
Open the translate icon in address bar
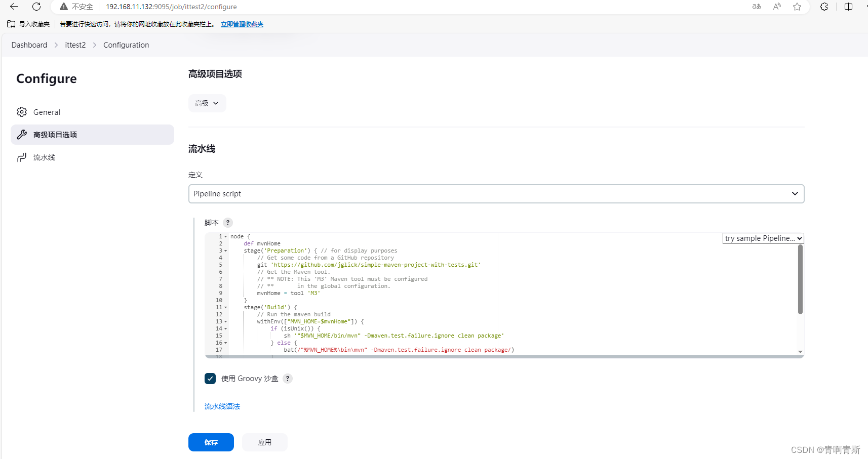pos(757,7)
